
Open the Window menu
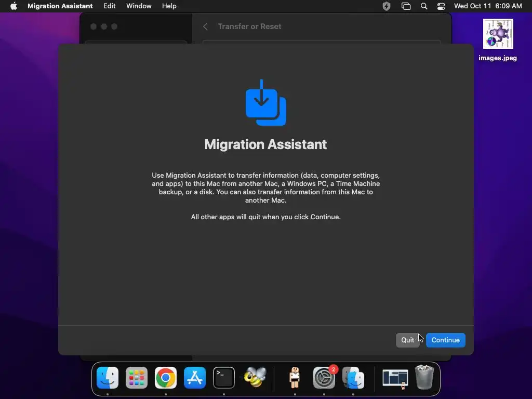[139, 6]
